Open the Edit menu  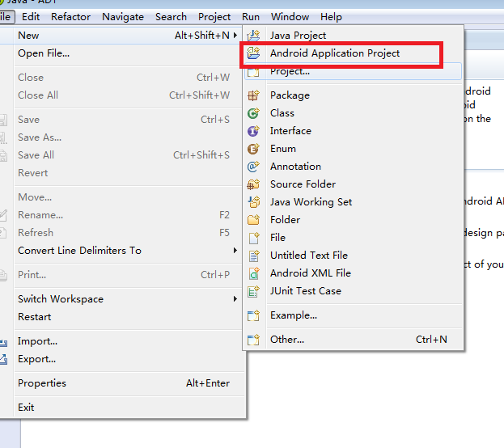pyautogui.click(x=31, y=17)
